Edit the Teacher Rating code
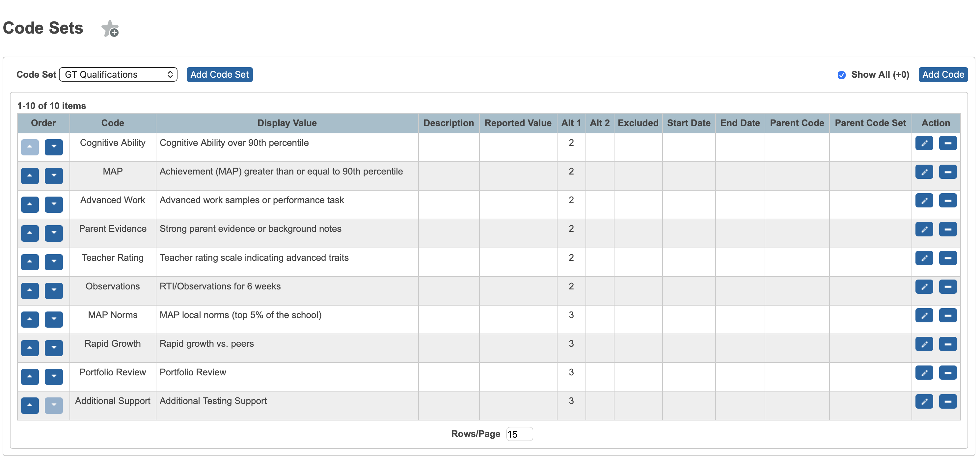This screenshot has width=980, height=459. pos(924,258)
